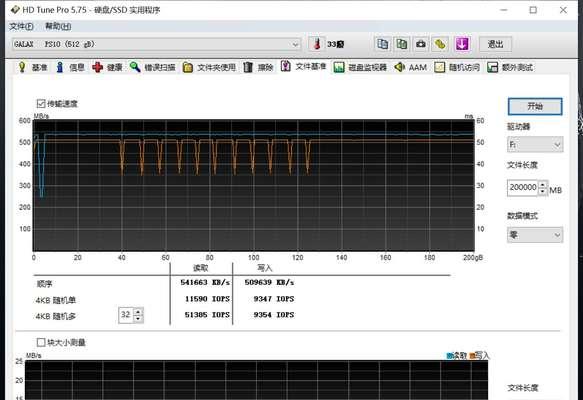The width and height of the screenshot is (583, 400).
Task: Click the yellow options tool icon
Action: 440,44
